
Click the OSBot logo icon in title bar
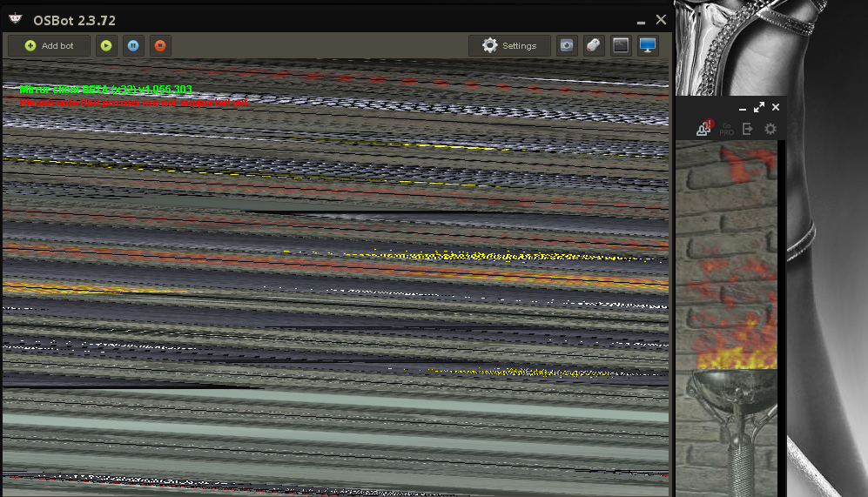click(x=16, y=19)
